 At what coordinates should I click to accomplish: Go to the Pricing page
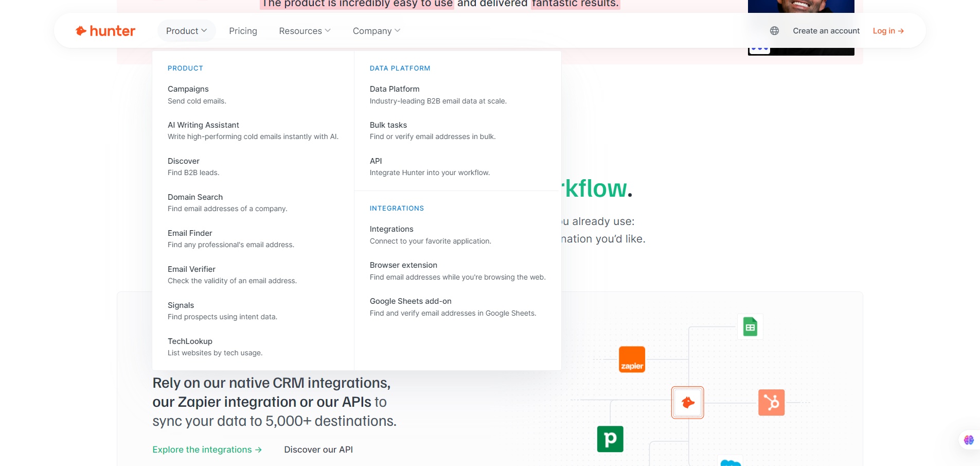(x=243, y=31)
